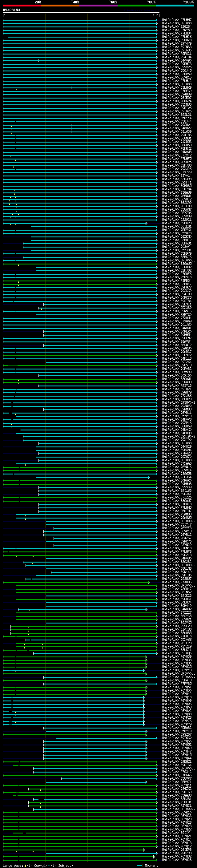Click the cyan ~100% identity legend bar
This screenshot has width=197, height=868.
[175, 6]
